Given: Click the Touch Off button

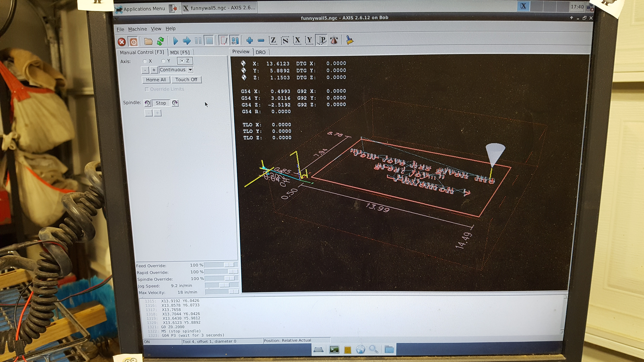Looking at the screenshot, I should pos(186,79).
